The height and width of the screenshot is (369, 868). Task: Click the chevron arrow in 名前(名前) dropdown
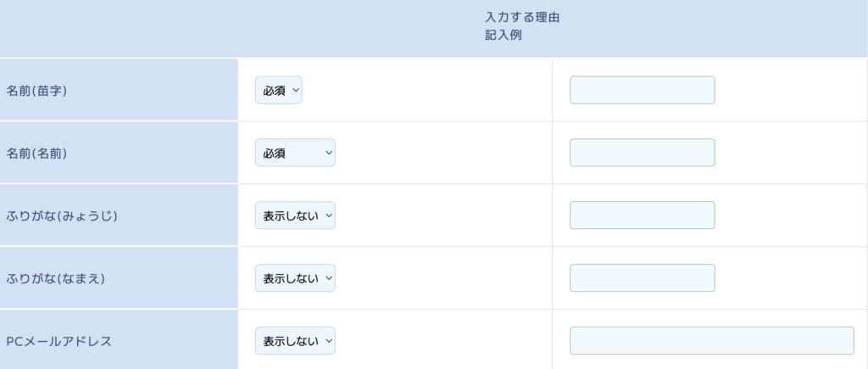(x=328, y=153)
